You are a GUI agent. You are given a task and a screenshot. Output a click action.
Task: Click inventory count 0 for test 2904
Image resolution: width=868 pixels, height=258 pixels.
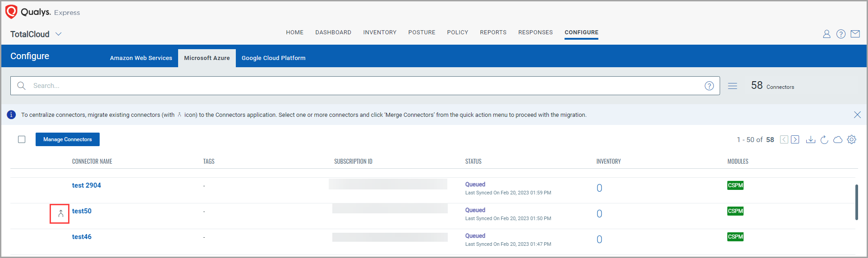pyautogui.click(x=599, y=188)
